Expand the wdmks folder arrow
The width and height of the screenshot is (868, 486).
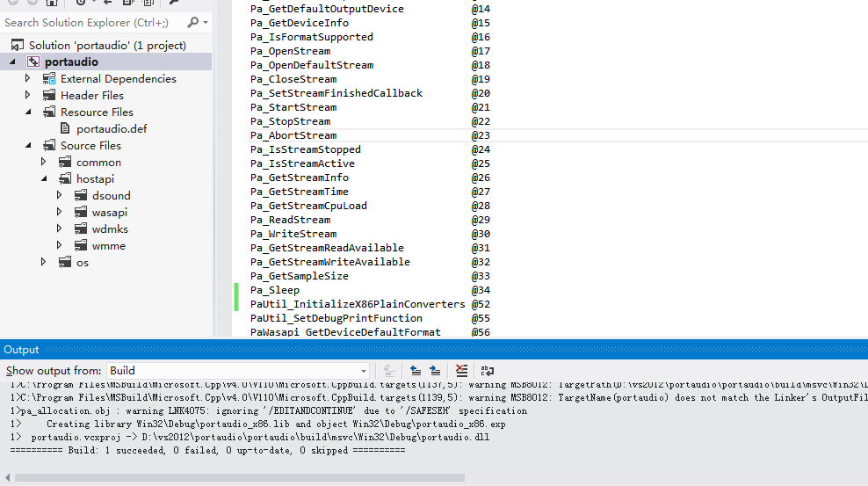(59, 228)
